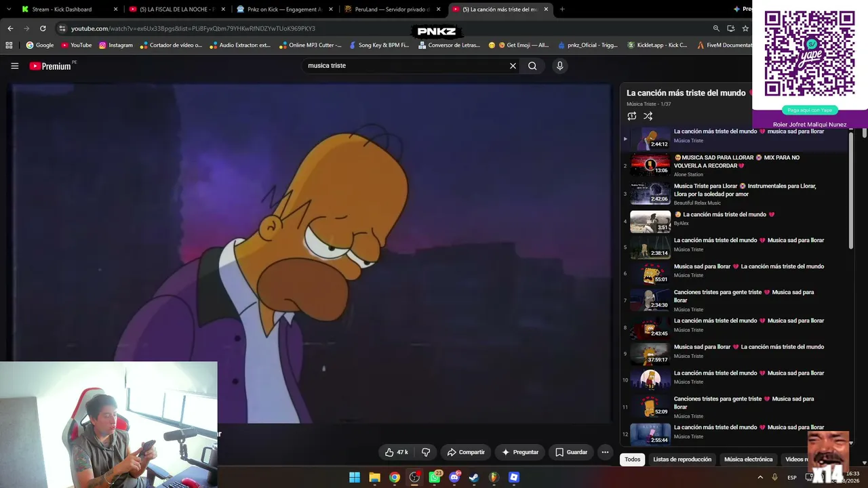Image resolution: width=868 pixels, height=488 pixels.
Task: Open Conversor de Letras bookmark
Action: pos(449,45)
